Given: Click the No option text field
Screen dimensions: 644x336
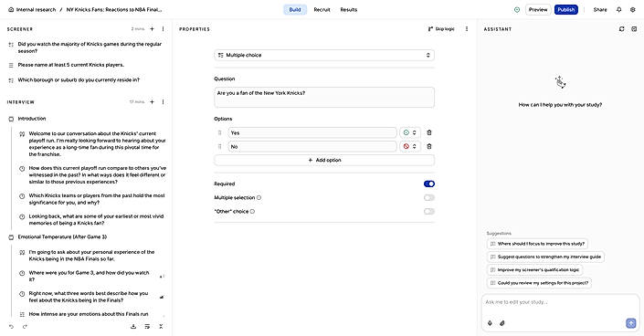Looking at the screenshot, I should pyautogui.click(x=312, y=146).
